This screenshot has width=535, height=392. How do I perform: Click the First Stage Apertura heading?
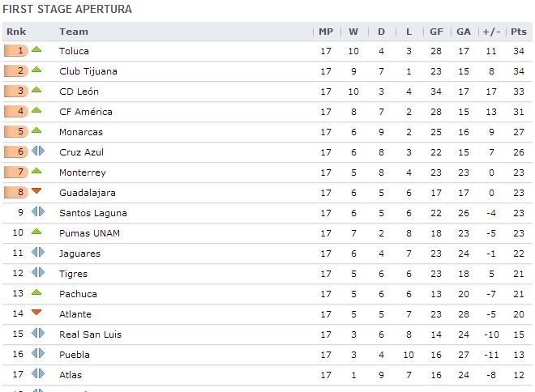67,9
